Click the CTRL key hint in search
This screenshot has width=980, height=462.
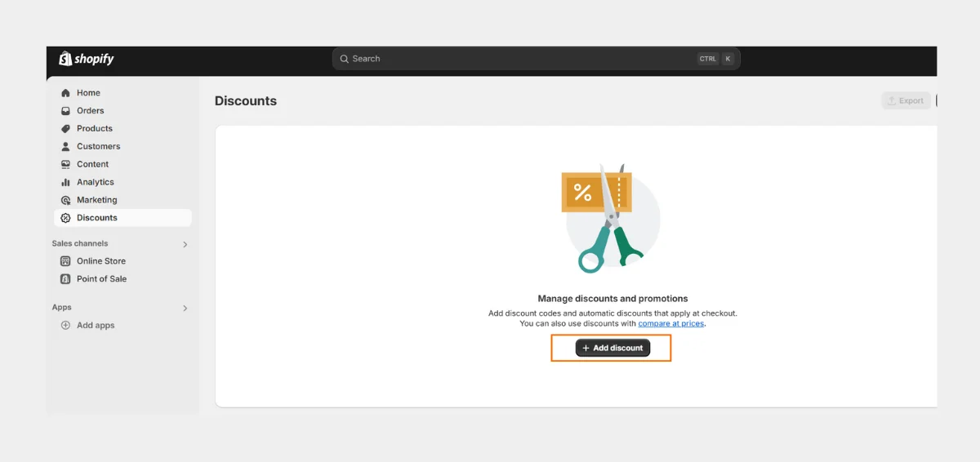coord(708,59)
